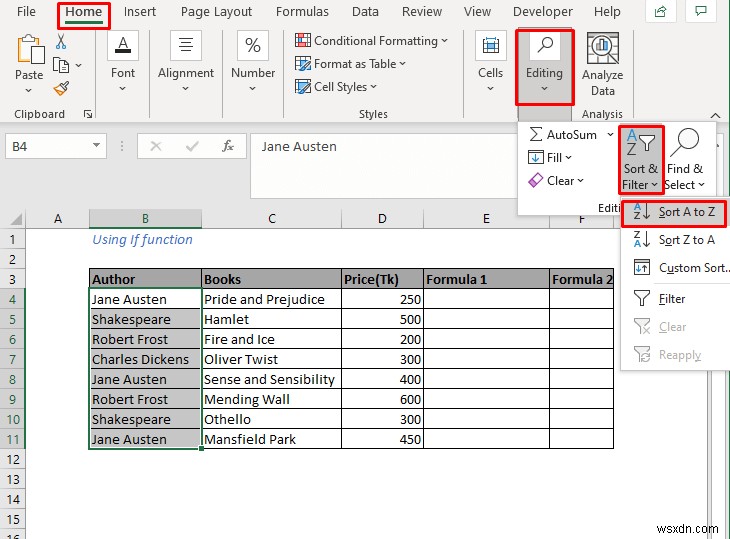Click the Find & Select magnifier icon
The width and height of the screenshot is (730, 539).
click(x=684, y=143)
